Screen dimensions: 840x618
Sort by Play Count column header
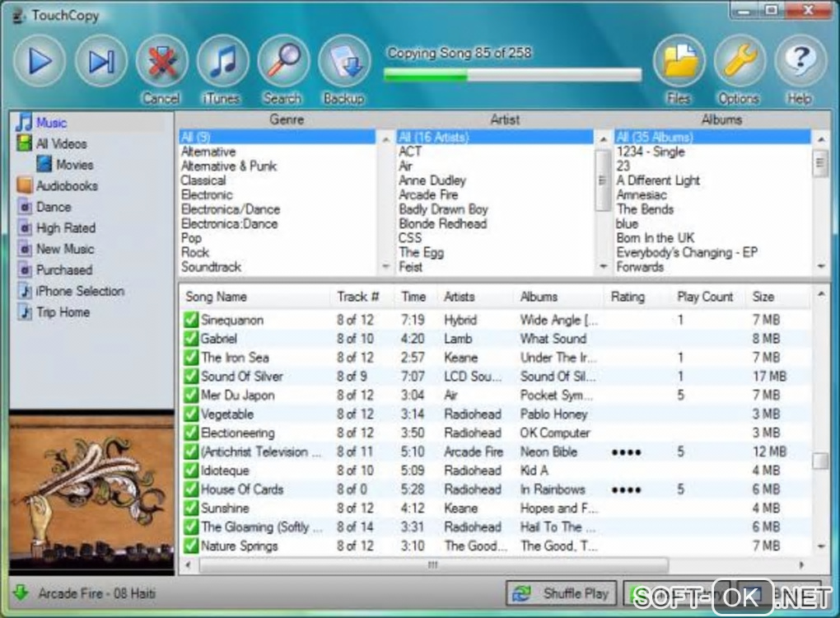[706, 297]
